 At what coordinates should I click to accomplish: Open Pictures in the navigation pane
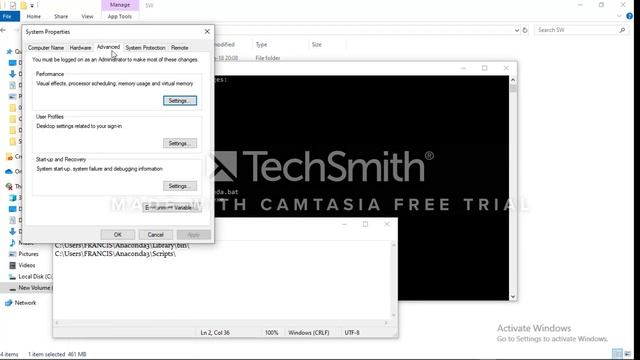click(28, 254)
